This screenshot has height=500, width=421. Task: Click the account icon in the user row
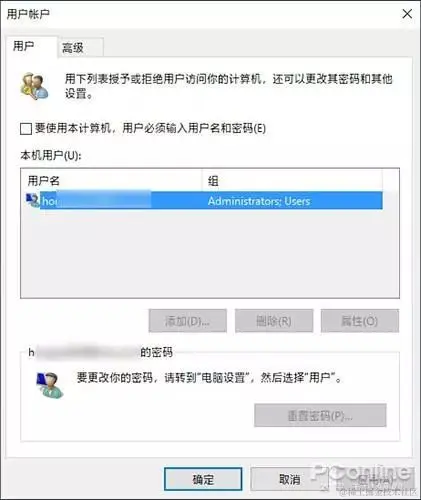33,200
